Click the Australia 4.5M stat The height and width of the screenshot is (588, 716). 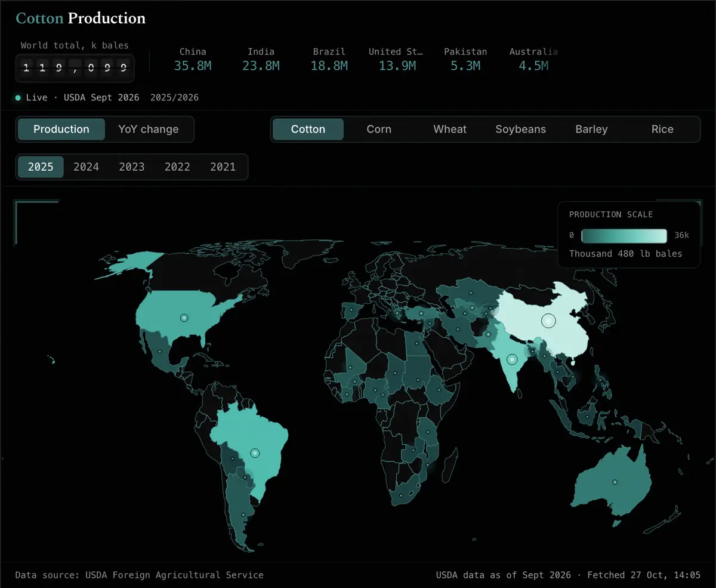pos(533,59)
